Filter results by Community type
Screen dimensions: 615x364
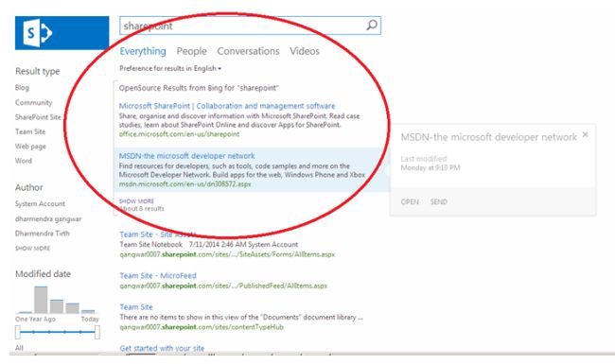[34, 103]
